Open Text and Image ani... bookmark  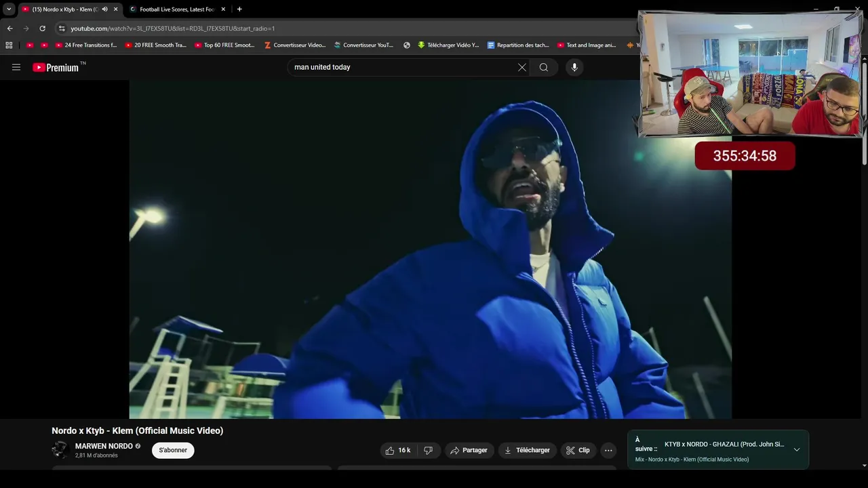(x=587, y=45)
